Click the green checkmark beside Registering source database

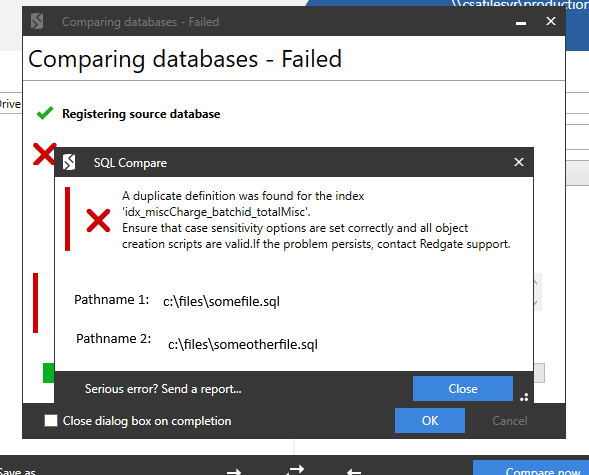click(x=45, y=113)
